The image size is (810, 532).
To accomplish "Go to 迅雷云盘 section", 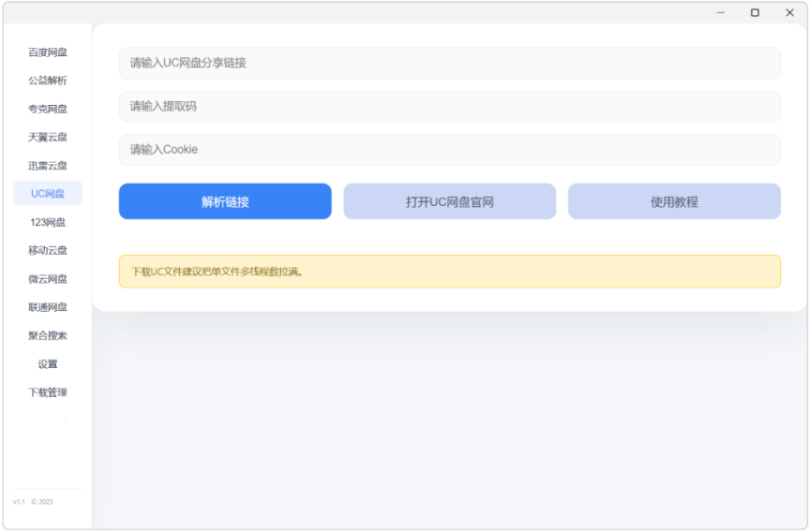I will click(x=48, y=166).
